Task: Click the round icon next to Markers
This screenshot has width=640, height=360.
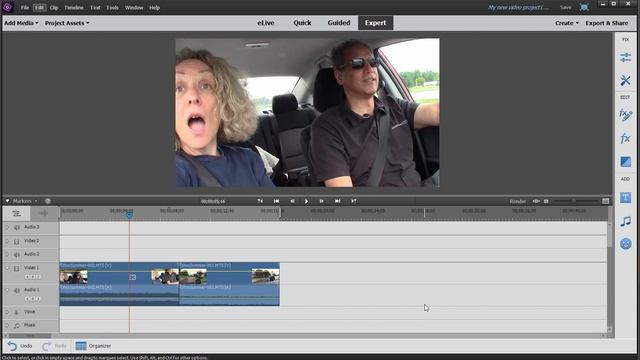Action: (48, 201)
